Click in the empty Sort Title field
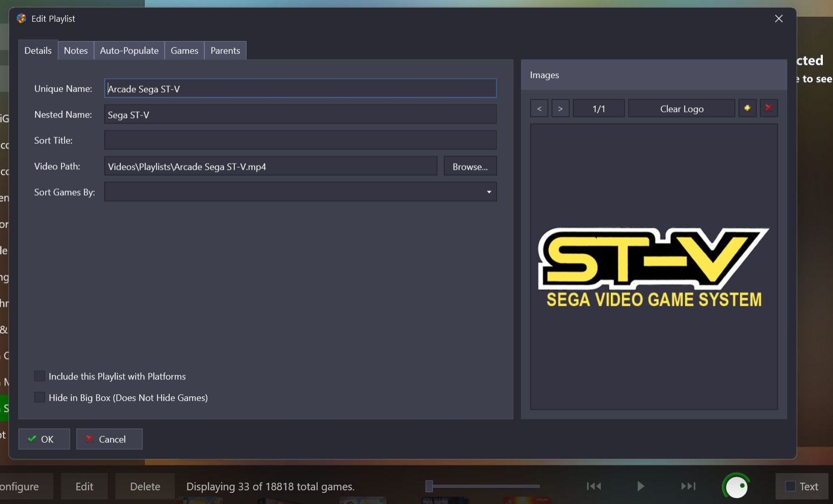The image size is (833, 504). (x=300, y=140)
